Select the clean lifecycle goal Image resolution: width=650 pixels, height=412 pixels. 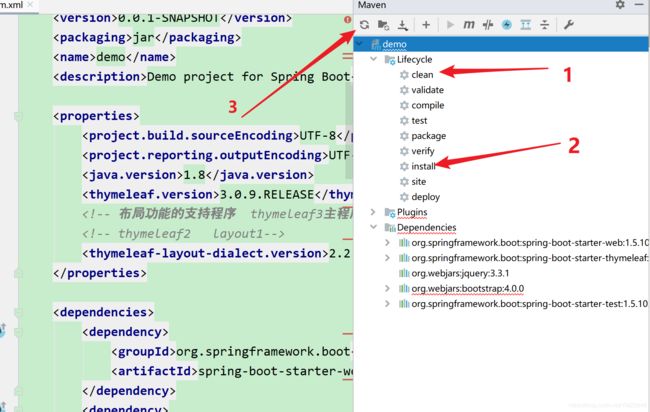(422, 75)
